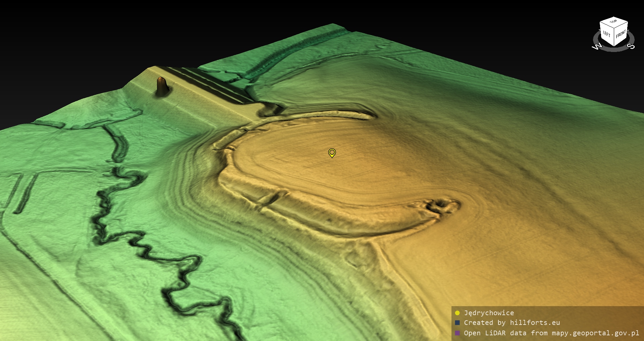Open the Created by hillforts.eu link

[512, 323]
